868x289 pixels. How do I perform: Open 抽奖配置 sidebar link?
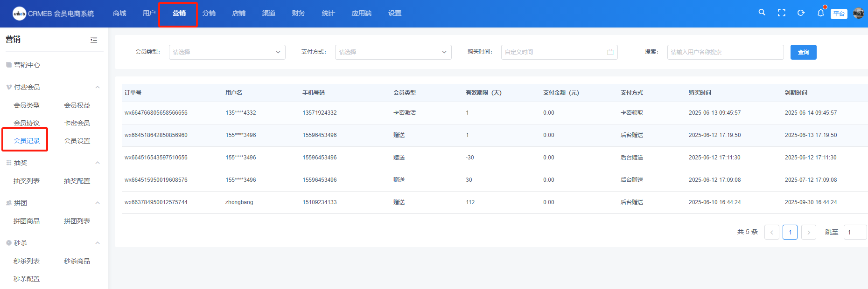[x=77, y=181]
